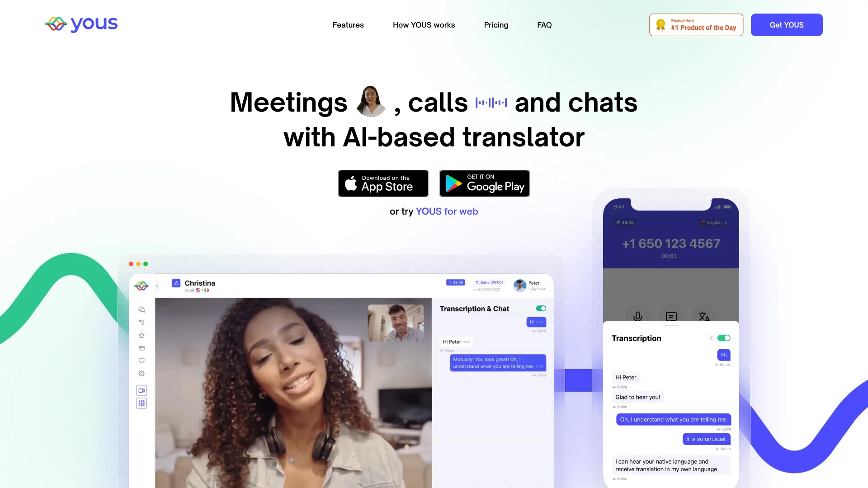Select the Pricing menu tab
This screenshot has width=868, height=488.
[496, 25]
